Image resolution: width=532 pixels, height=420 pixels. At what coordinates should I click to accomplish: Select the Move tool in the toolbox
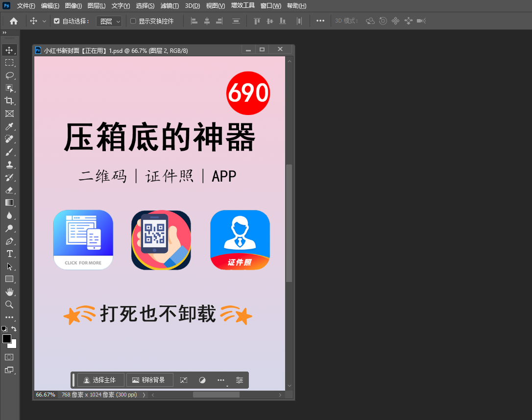[x=9, y=50]
